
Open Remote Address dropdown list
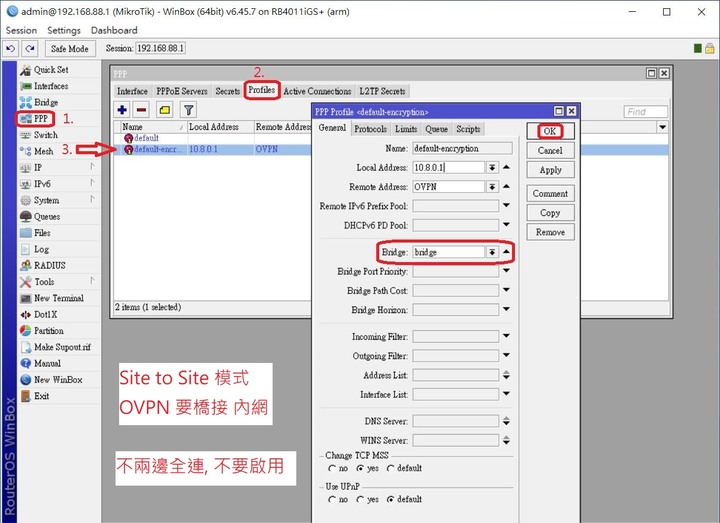pyautogui.click(x=492, y=187)
